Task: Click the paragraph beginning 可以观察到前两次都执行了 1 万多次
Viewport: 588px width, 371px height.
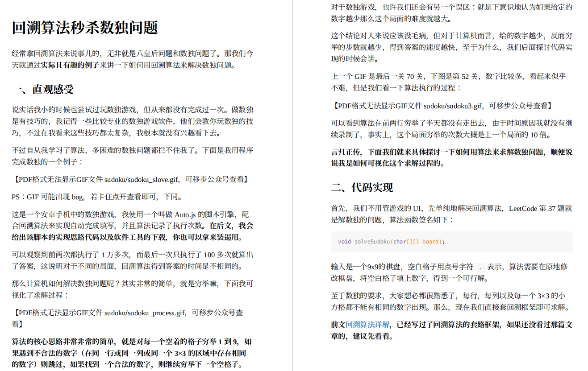Action: [x=133, y=260]
